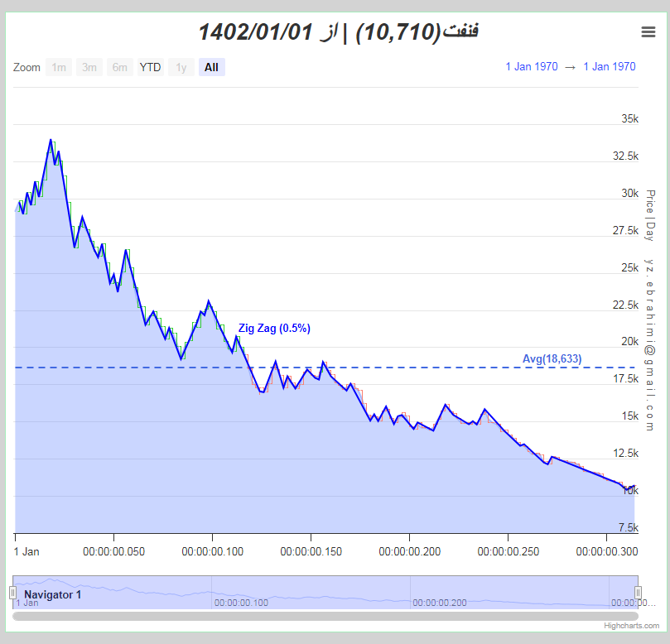The width and height of the screenshot is (670, 644).
Task: Click the Navigator 1 series label
Action: pos(52,594)
